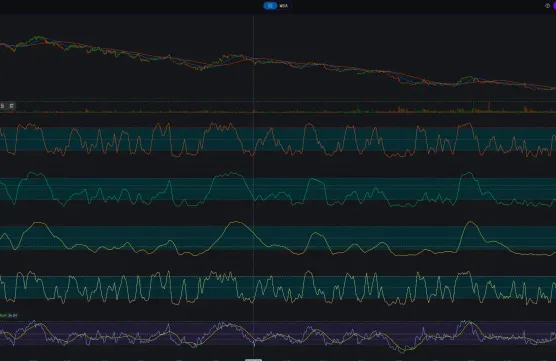Click the second small icon left of volume pane
This screenshot has width=556, height=361.
tap(11, 106)
